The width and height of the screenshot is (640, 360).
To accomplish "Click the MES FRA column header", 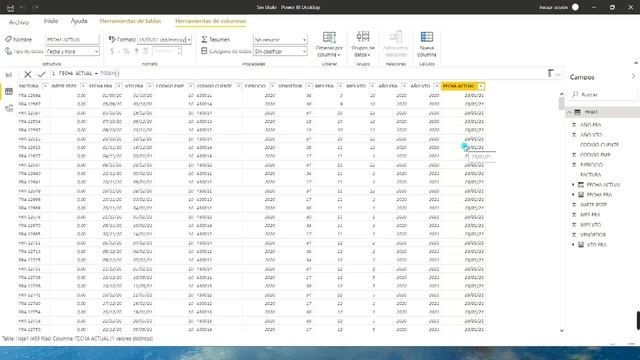I will coord(324,86).
